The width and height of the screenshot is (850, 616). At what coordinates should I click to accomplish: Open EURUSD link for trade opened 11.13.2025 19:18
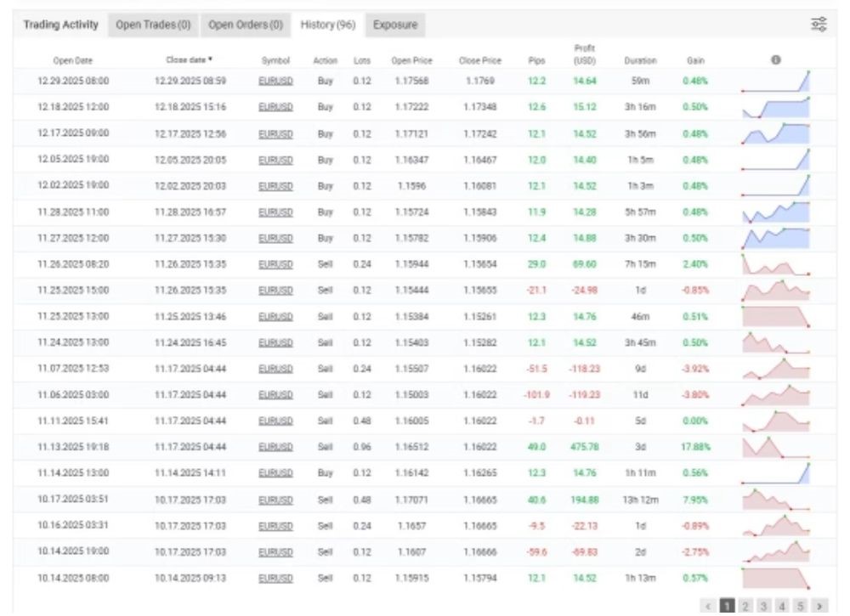coord(275,447)
